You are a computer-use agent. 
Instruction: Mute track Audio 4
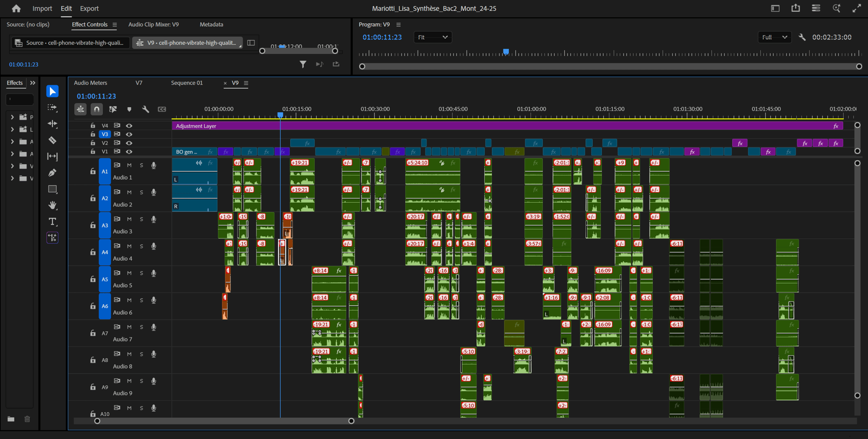click(x=129, y=246)
